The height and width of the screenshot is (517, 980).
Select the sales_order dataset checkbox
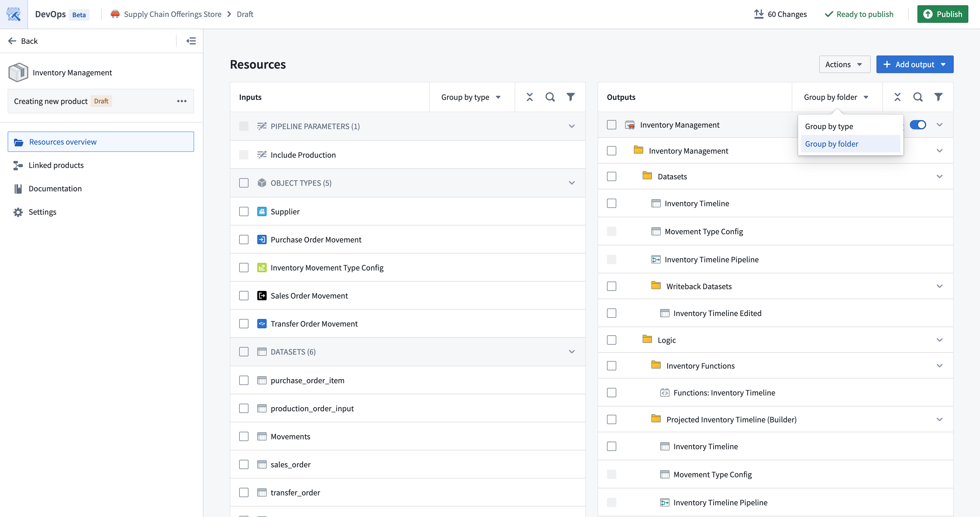tap(244, 464)
